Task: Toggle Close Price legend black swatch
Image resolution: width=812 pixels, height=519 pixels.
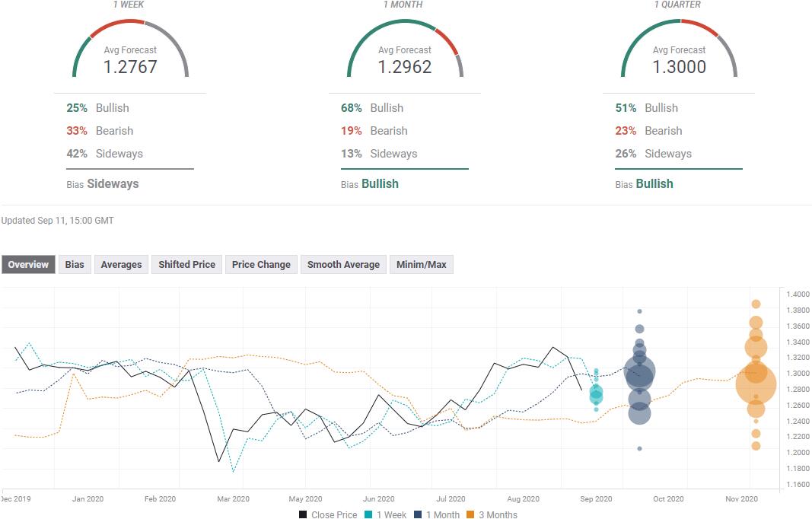Action: click(303, 514)
